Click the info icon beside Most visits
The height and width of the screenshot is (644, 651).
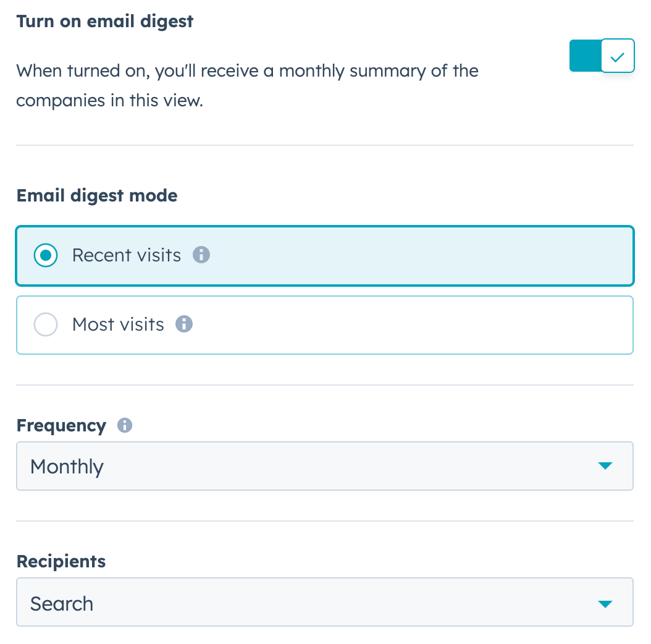point(183,324)
